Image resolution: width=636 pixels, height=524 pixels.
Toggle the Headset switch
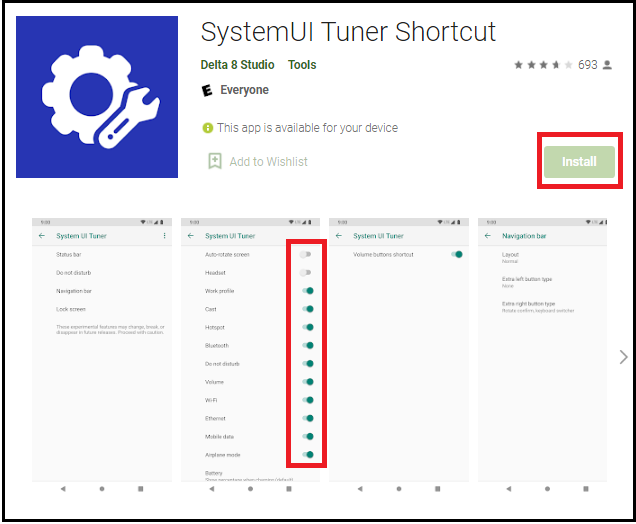[305, 273]
